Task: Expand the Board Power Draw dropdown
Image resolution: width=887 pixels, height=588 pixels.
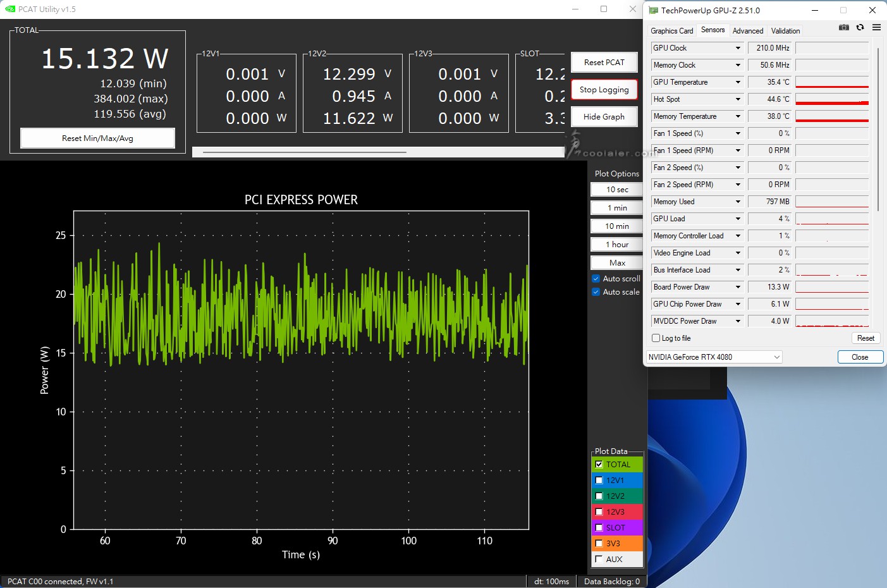Action: [x=738, y=287]
